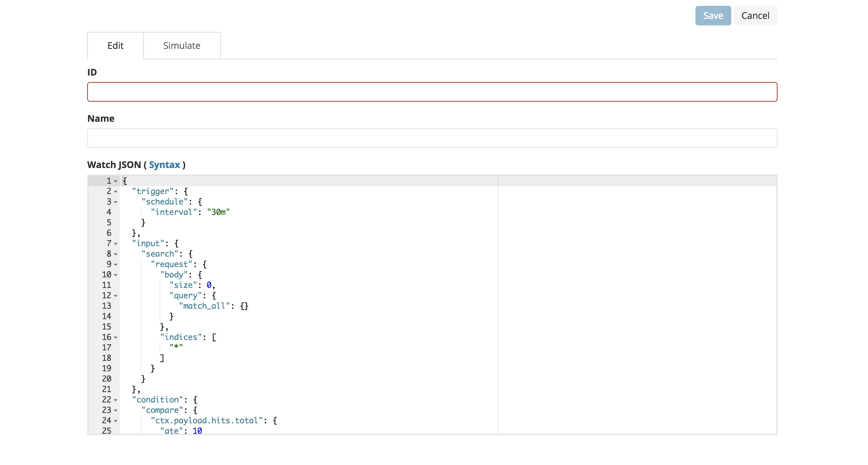Collapse the "request" block fold arrow
The image size is (868, 465).
(x=116, y=264)
